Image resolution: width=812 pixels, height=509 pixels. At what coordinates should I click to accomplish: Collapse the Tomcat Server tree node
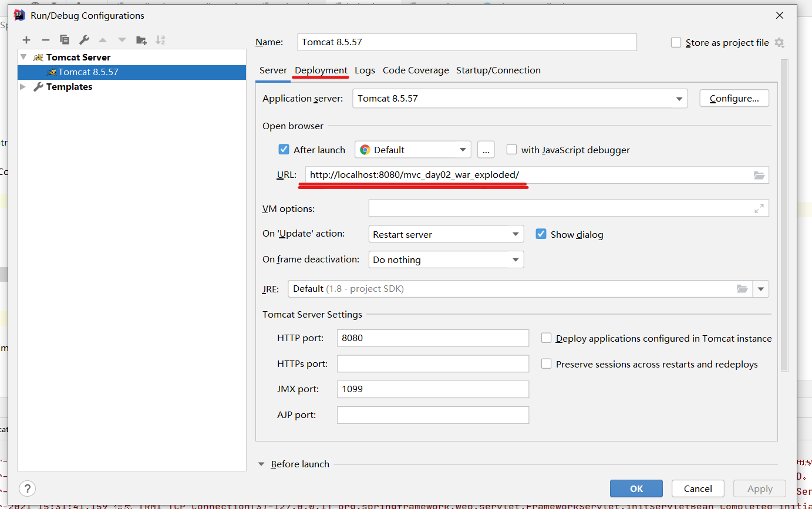coord(23,57)
